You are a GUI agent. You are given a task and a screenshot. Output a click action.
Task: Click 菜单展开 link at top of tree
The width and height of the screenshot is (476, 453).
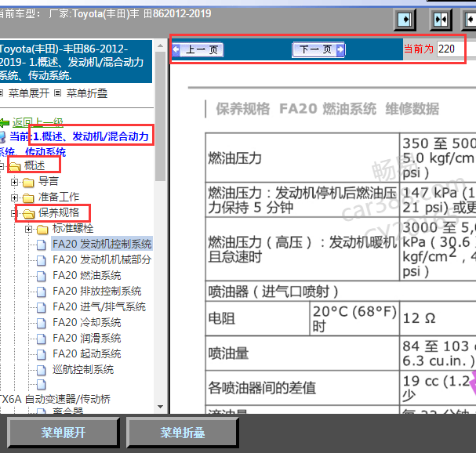tap(28, 93)
